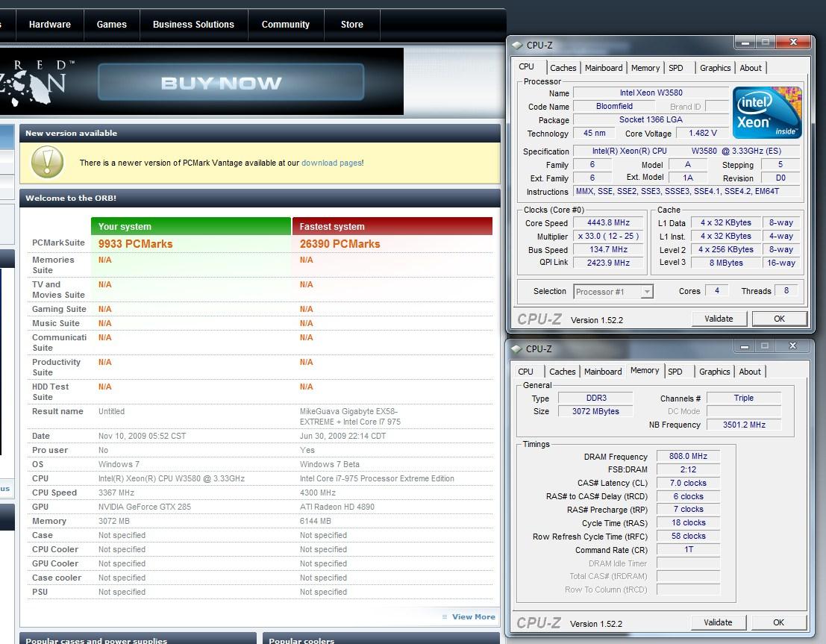Screen dimensions: 826x644
Task: Click the DRAM Frequency value 808.0 MHz
Action: coord(688,457)
